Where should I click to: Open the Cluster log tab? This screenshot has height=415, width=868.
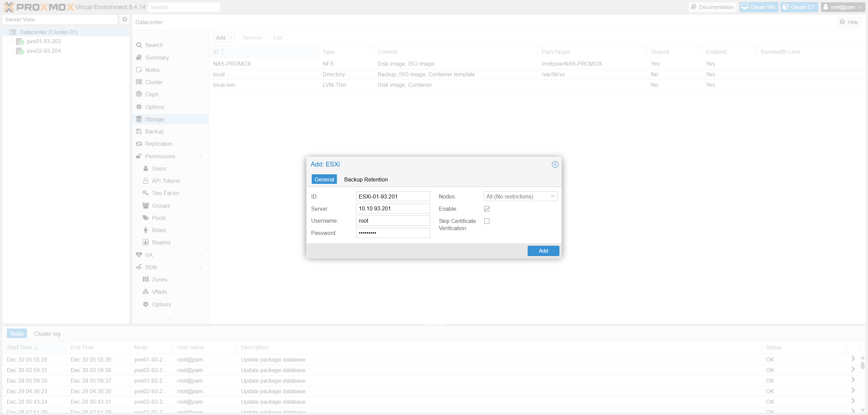click(x=47, y=333)
